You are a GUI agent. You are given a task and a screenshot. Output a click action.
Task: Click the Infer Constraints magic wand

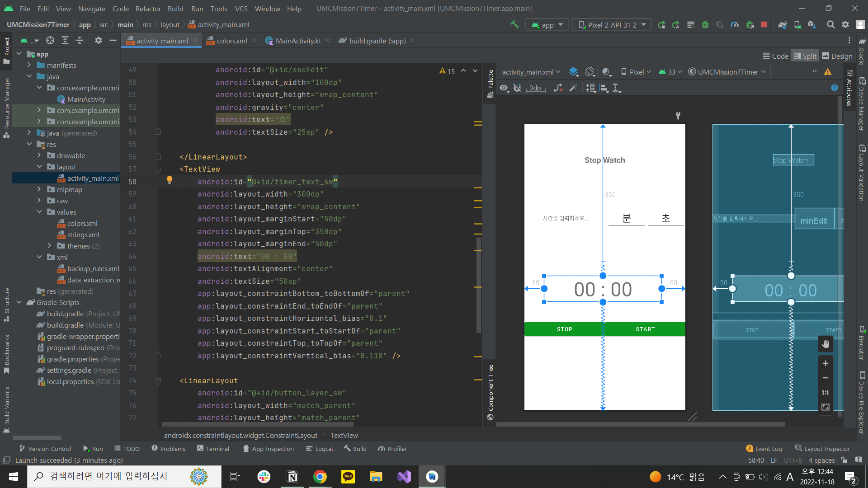click(x=573, y=88)
